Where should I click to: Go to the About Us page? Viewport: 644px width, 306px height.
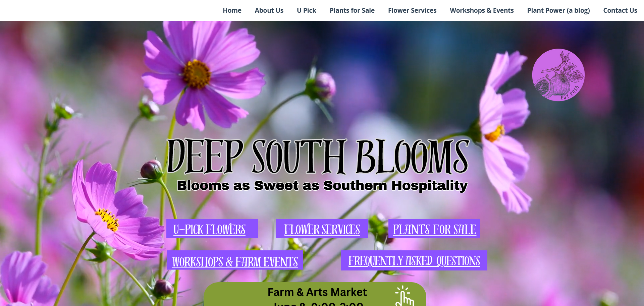pos(269,10)
